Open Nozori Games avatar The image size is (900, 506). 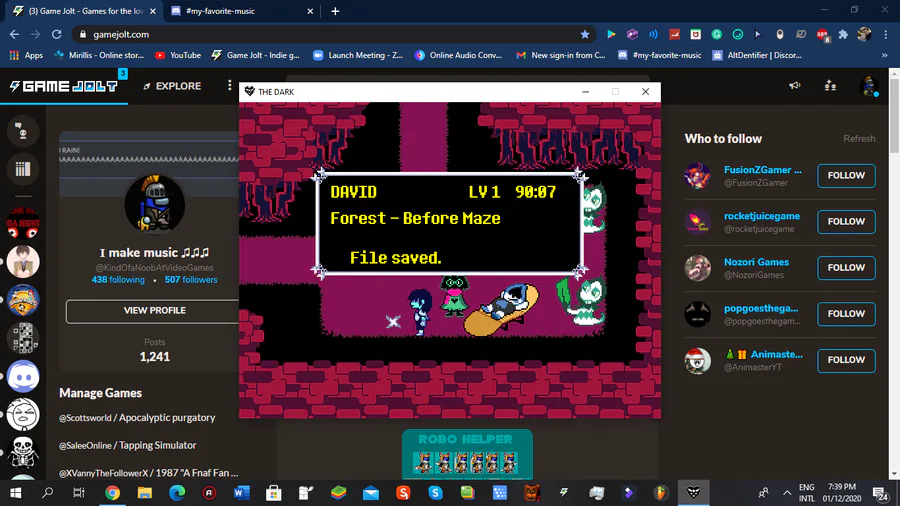tap(697, 268)
